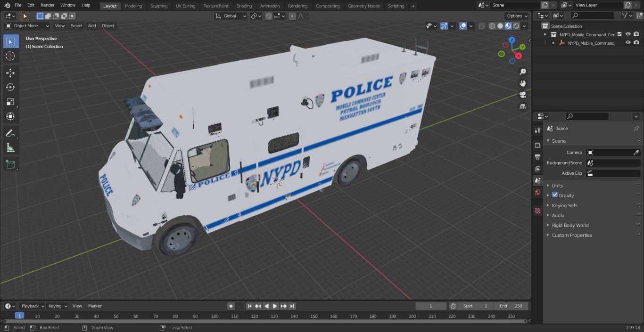Viewport: 644px width, 332px height.
Task: Click the properties search field
Action: coord(587,116)
